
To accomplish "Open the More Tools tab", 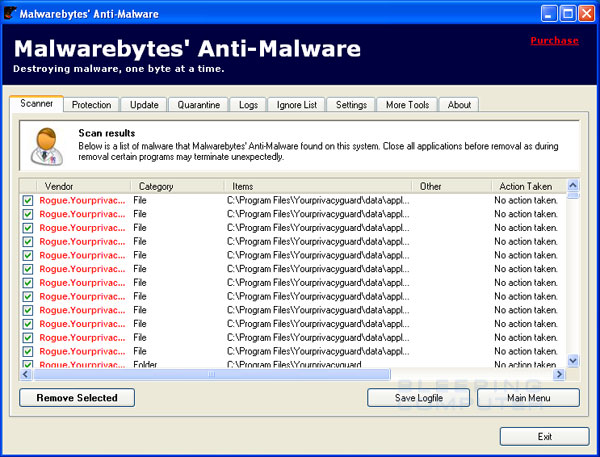I will (407, 105).
